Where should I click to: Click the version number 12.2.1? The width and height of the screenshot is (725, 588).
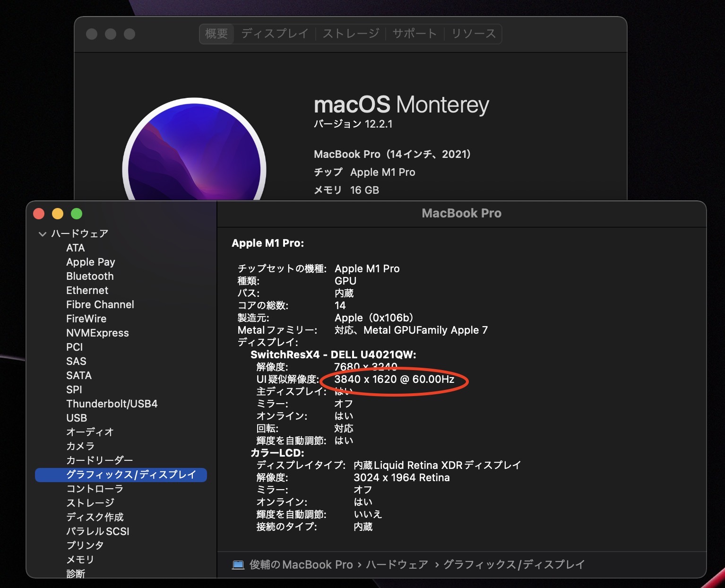[x=379, y=124]
